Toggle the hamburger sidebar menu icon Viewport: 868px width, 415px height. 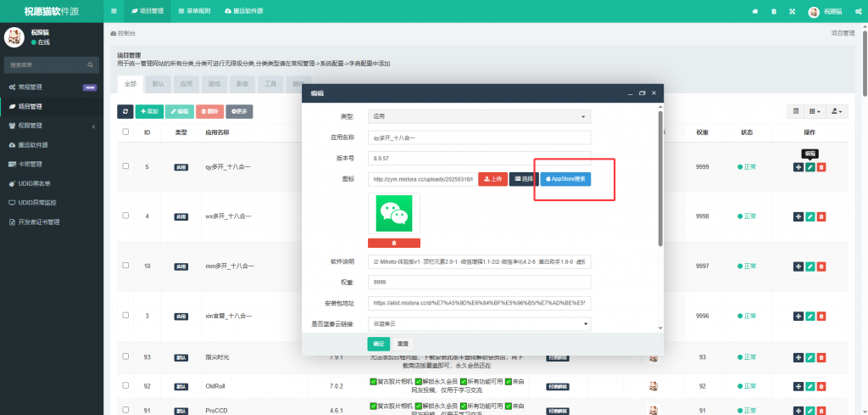(x=114, y=11)
